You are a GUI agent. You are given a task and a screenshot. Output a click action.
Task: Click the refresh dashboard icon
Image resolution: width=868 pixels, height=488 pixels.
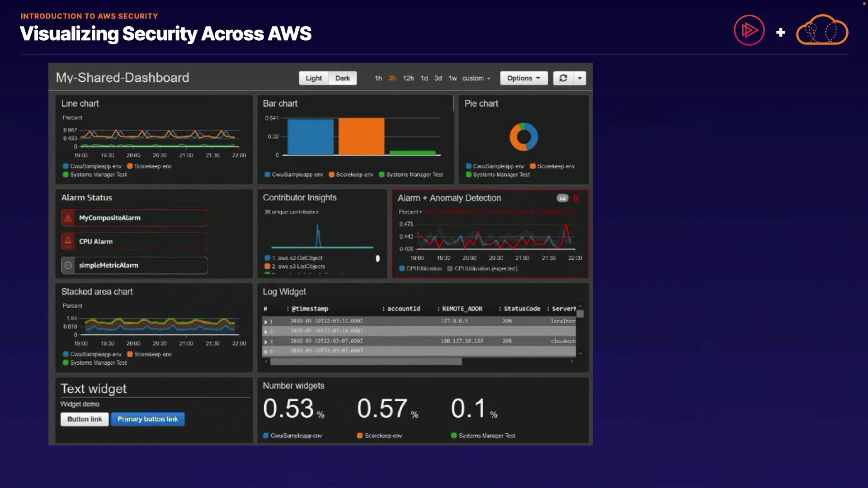click(563, 78)
